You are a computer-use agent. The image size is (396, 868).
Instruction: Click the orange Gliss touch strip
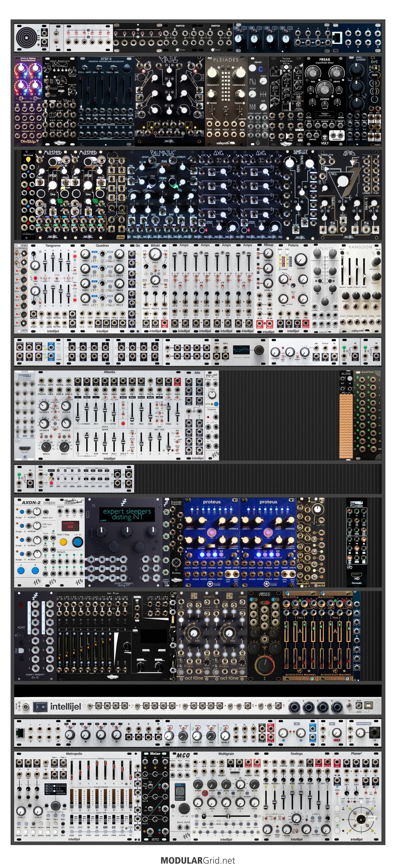(346, 426)
